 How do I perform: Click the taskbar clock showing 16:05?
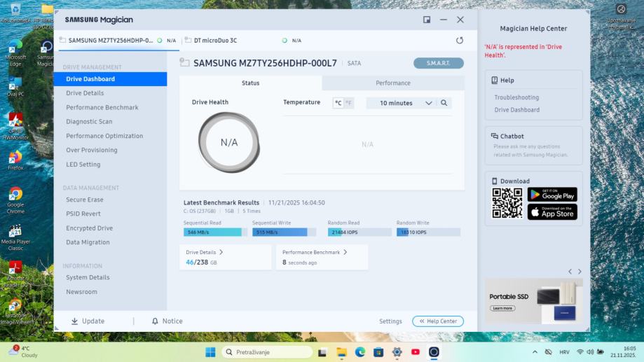tap(623, 351)
